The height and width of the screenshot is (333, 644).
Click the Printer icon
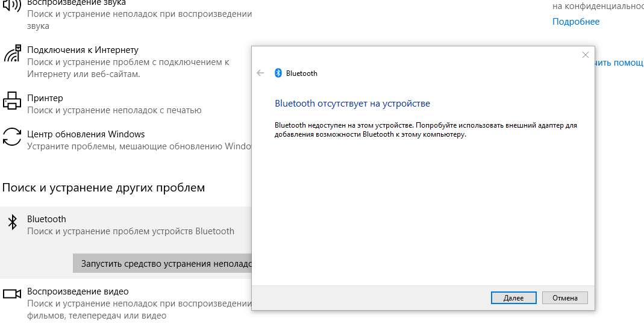coord(12,101)
